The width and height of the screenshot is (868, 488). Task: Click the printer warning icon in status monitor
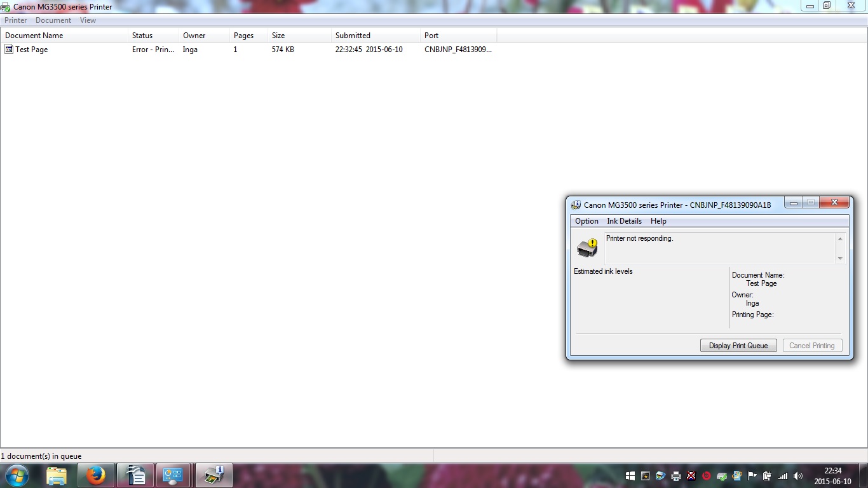tap(588, 248)
